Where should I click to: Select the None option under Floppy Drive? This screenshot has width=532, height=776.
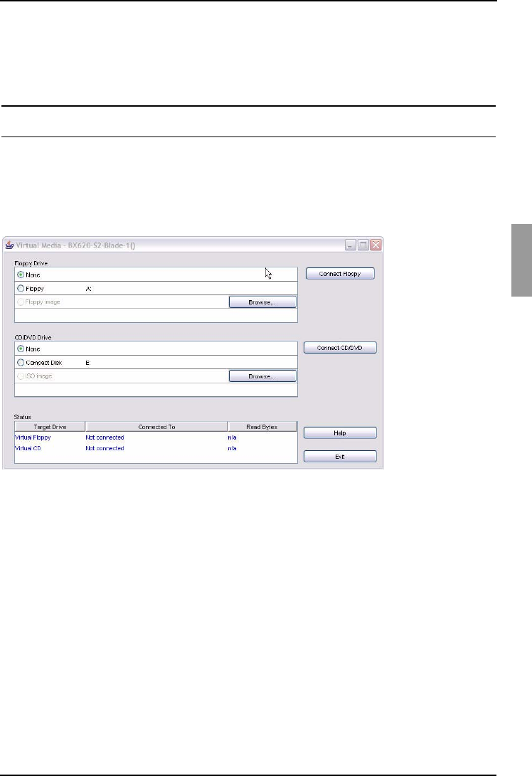click(x=21, y=275)
